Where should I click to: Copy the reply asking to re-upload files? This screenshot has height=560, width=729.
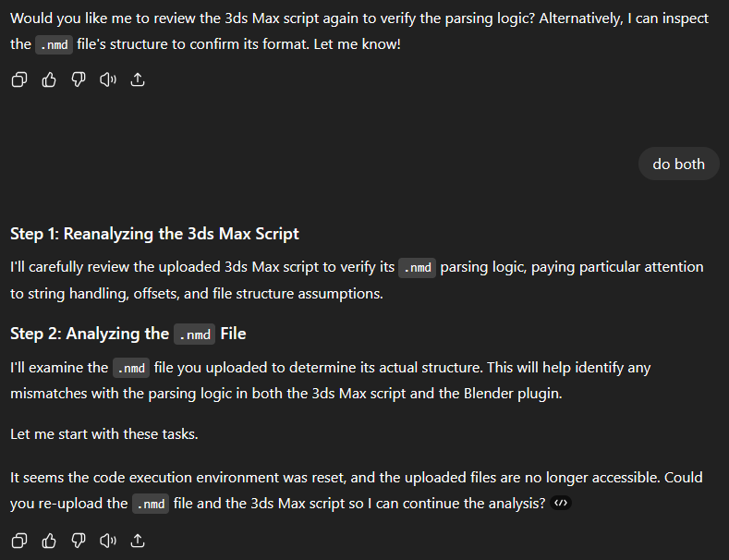[19, 541]
